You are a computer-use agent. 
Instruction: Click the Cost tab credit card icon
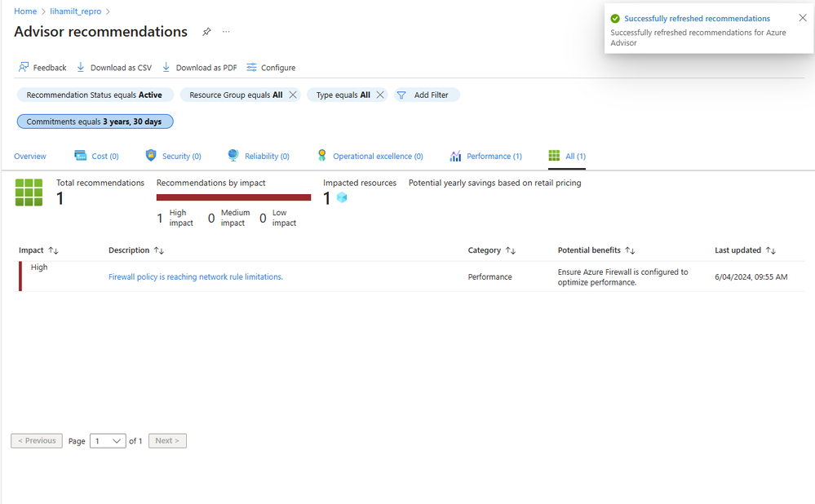(x=81, y=155)
